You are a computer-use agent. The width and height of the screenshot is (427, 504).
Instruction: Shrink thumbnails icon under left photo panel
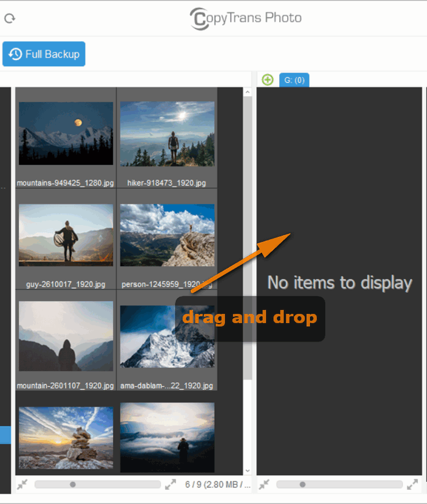point(22,484)
